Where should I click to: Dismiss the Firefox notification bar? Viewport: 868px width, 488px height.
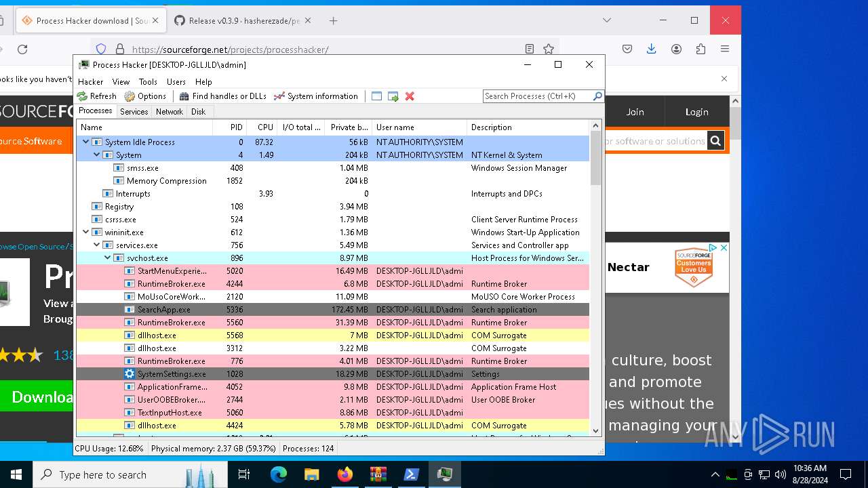(724, 79)
